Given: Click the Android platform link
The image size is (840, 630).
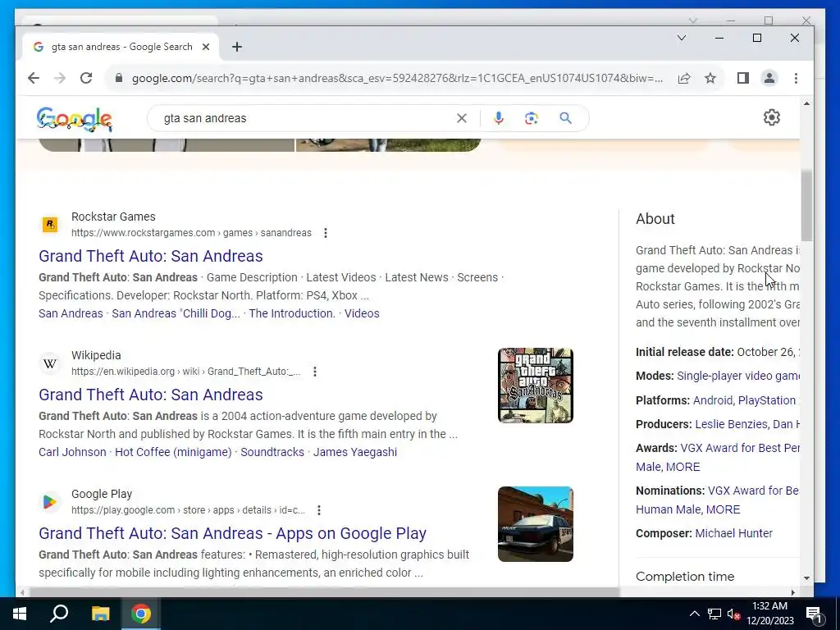Looking at the screenshot, I should pyautogui.click(x=713, y=400).
